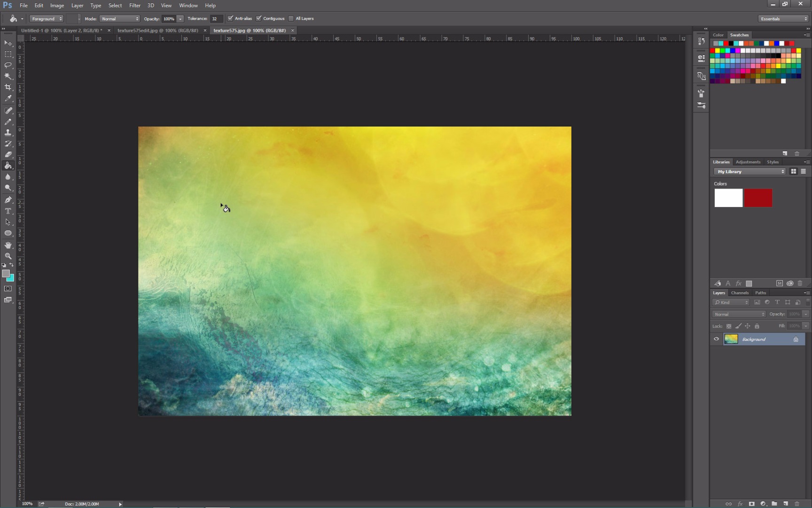812x508 pixels.
Task: Switch to the Adjustments tab
Action: (x=748, y=162)
